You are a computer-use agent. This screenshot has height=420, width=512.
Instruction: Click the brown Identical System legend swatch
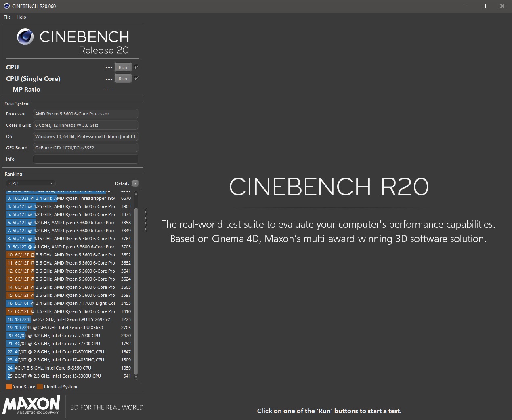tap(40, 387)
